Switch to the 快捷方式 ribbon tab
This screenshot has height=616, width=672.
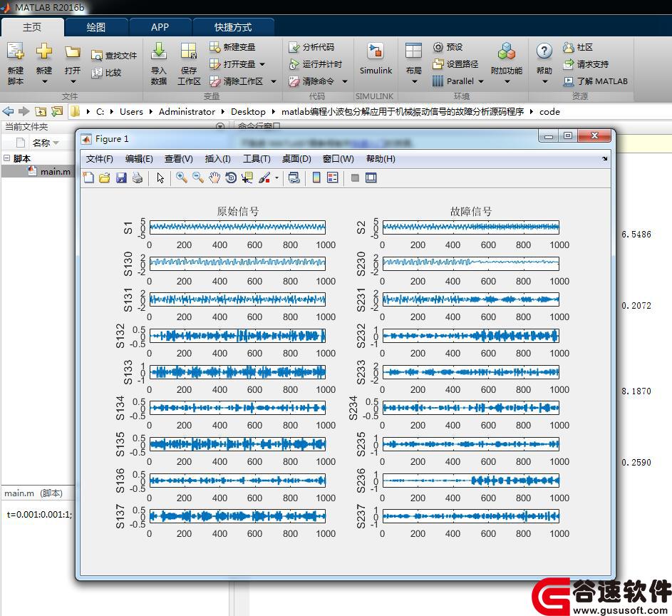233,27
